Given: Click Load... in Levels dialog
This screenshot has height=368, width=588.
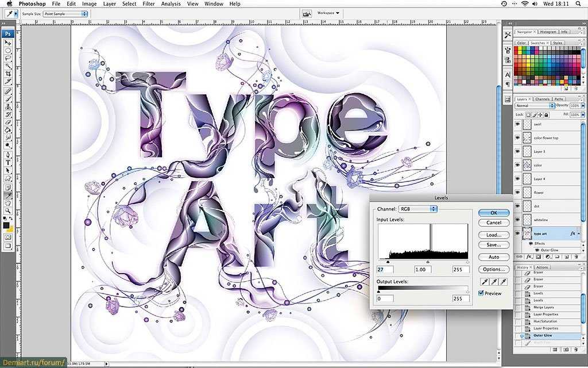Looking at the screenshot, I should [494, 235].
